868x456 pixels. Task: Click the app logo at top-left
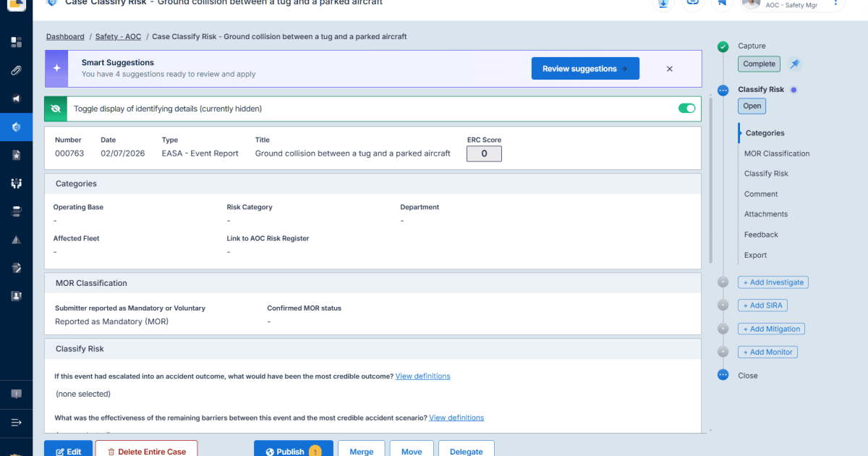(16, 6)
